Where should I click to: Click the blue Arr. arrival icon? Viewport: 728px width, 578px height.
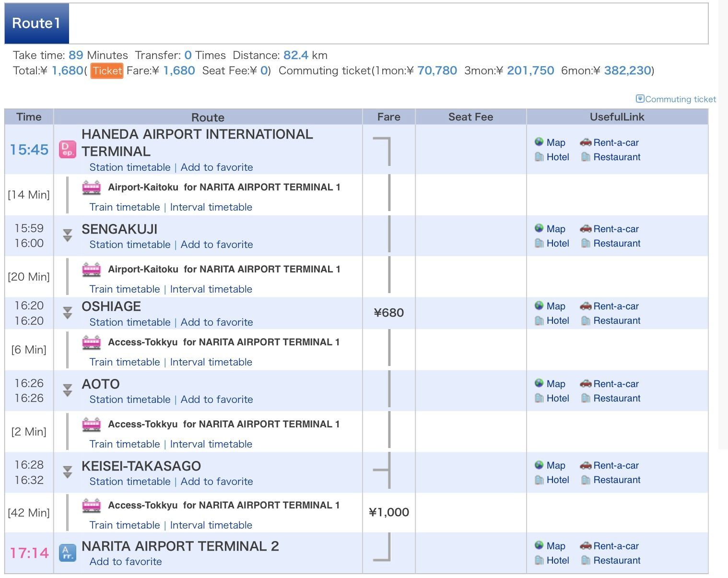point(67,553)
